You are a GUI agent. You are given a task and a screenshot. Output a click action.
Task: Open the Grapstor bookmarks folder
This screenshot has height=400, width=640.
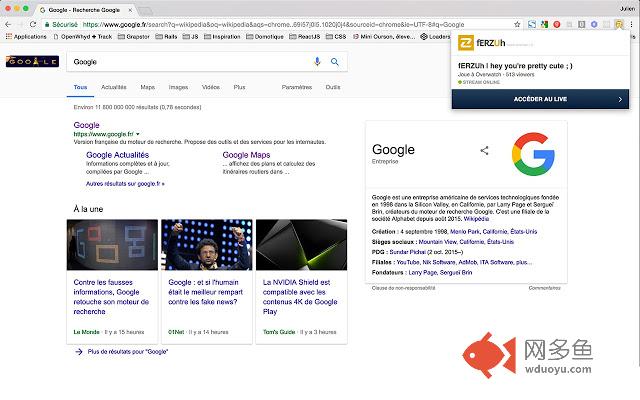pos(134,36)
